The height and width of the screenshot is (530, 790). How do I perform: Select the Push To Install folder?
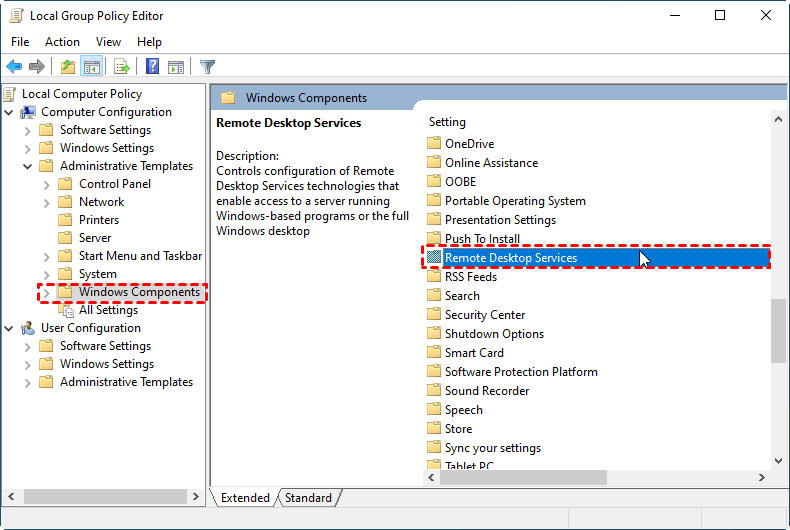pyautogui.click(x=482, y=238)
